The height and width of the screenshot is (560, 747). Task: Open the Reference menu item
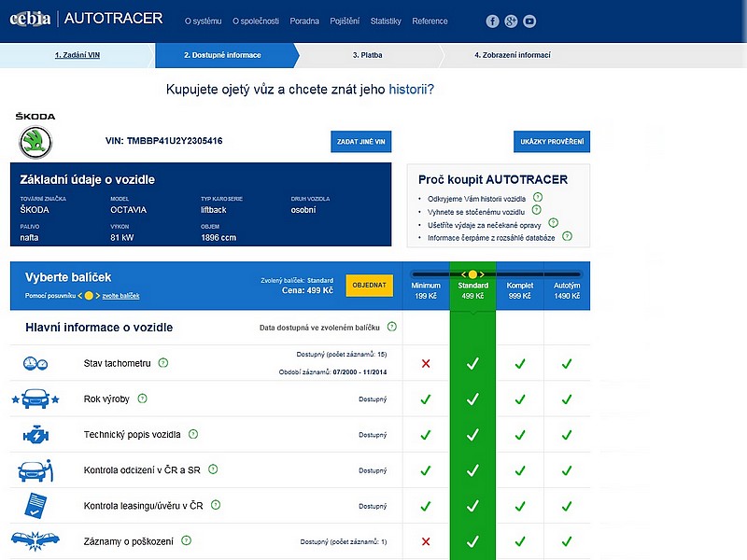[430, 21]
